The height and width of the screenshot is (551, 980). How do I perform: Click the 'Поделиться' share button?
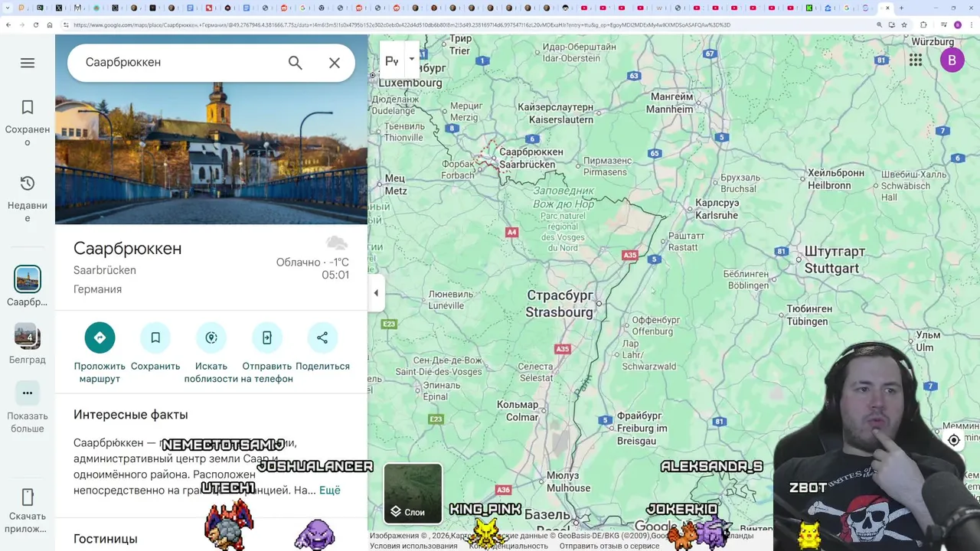(x=322, y=337)
